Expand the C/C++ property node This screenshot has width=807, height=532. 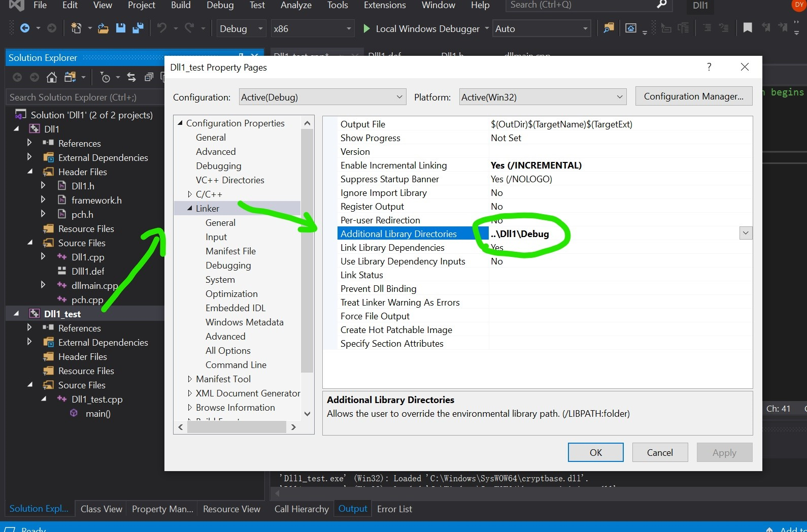[x=190, y=194]
